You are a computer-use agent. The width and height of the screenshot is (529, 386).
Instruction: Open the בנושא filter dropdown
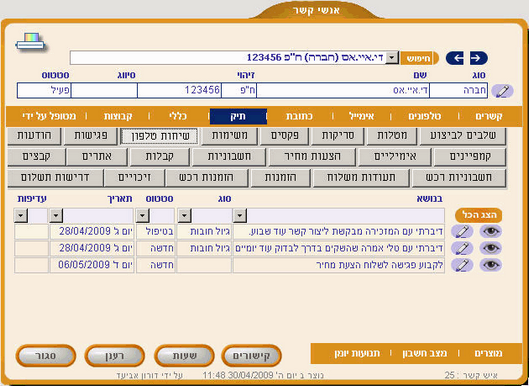[240, 215]
